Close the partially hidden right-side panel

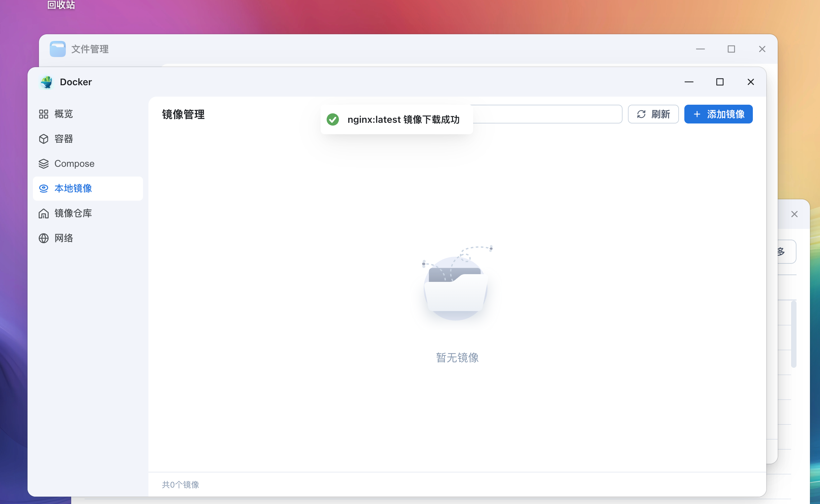[x=794, y=214]
